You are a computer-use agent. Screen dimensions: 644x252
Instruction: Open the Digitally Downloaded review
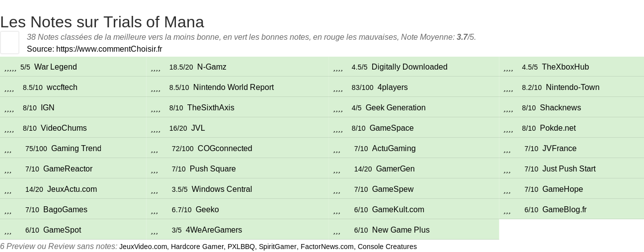(409, 67)
